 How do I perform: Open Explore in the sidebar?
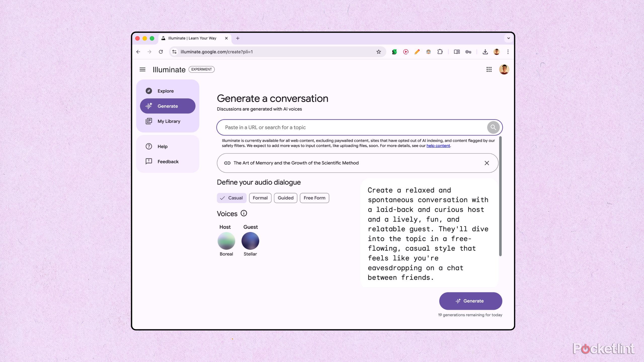pos(168,91)
